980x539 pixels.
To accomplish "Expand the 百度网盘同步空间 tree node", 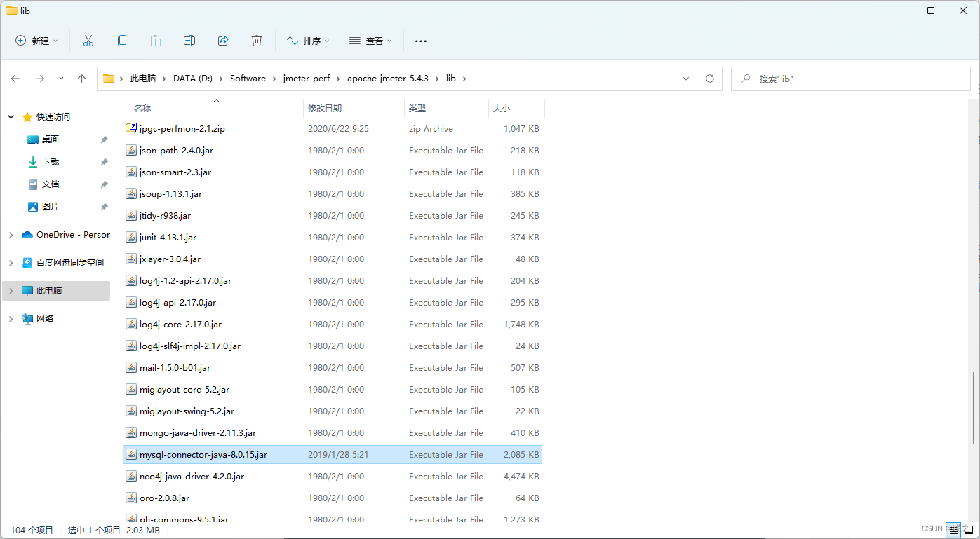I will [11, 262].
